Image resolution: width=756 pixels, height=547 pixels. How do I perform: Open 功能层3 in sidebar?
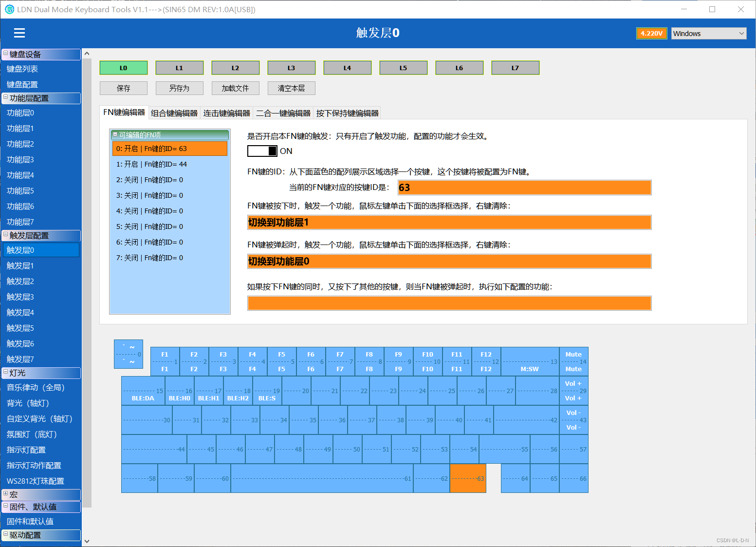point(41,160)
